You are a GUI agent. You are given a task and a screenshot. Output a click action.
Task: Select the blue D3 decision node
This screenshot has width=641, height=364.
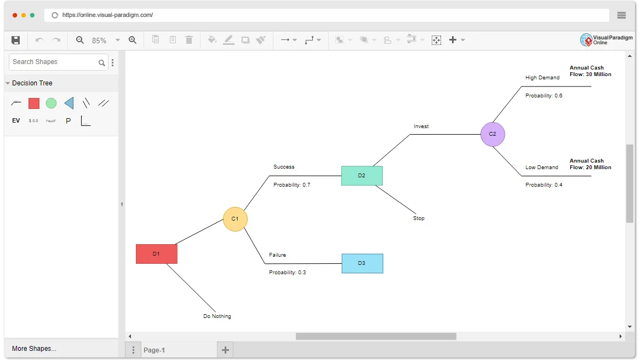coord(362,263)
